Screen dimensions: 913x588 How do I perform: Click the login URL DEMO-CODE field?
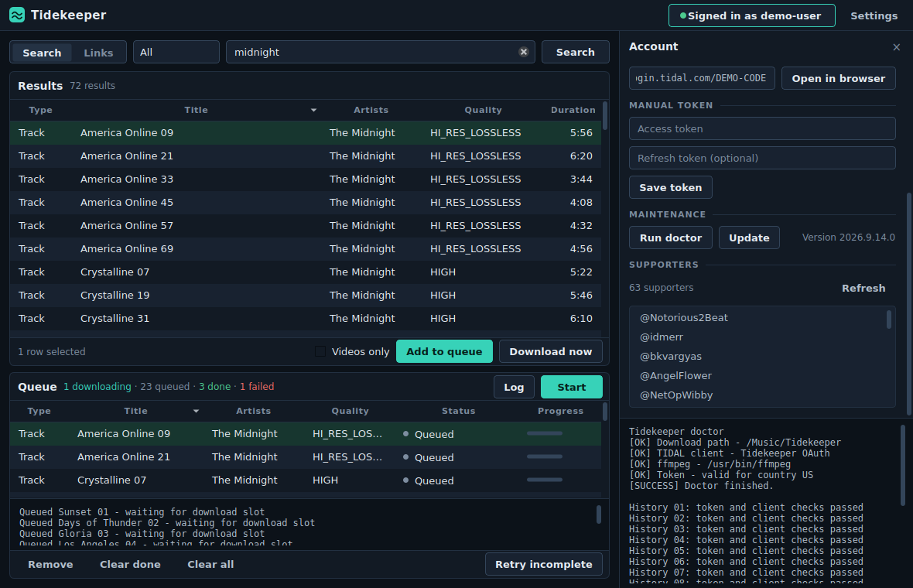(702, 78)
